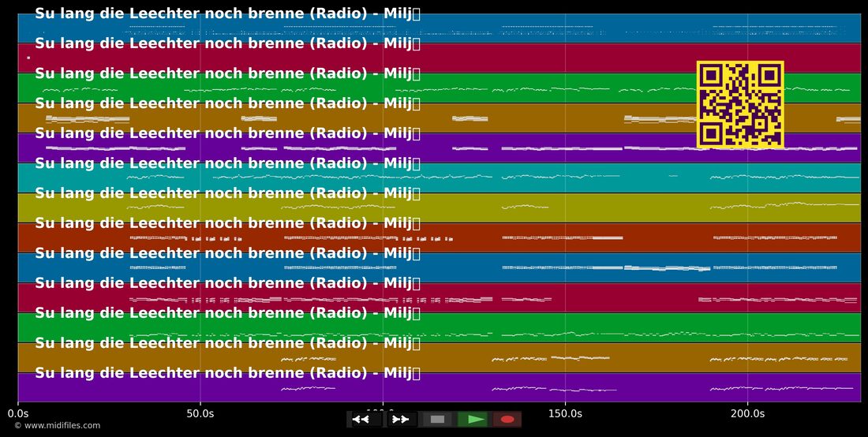Viewport: 868px width, 437px height.
Task: Select the 50.0s mark on time axis
Action: click(200, 413)
